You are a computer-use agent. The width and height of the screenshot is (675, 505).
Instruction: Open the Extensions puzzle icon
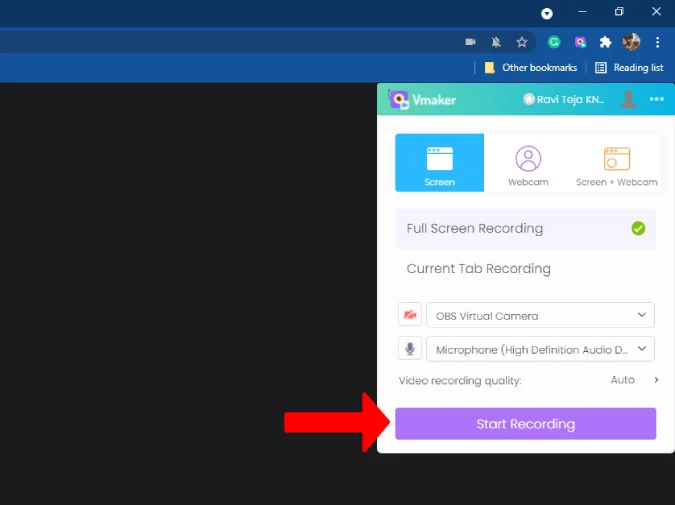(x=605, y=42)
